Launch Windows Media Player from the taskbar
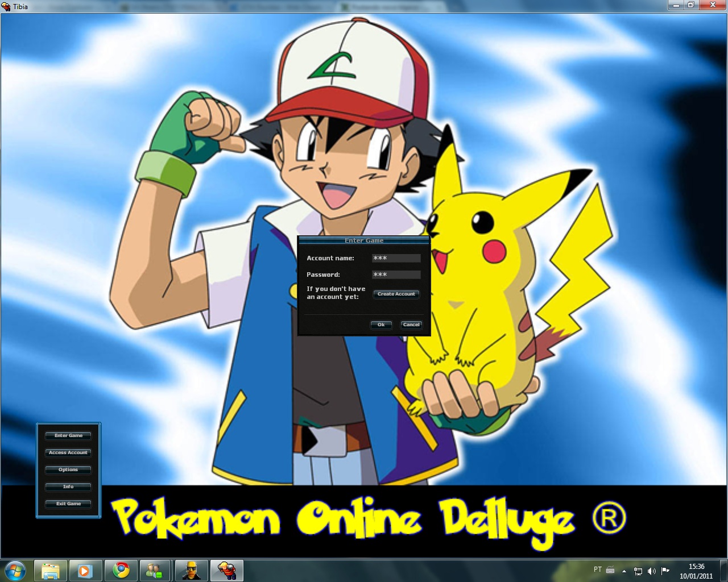 85,570
